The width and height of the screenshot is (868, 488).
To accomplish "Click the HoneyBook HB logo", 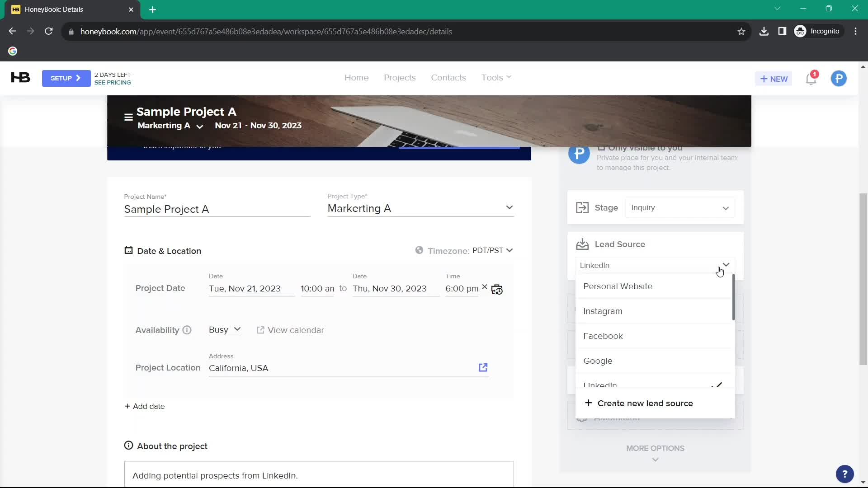I will tap(21, 78).
